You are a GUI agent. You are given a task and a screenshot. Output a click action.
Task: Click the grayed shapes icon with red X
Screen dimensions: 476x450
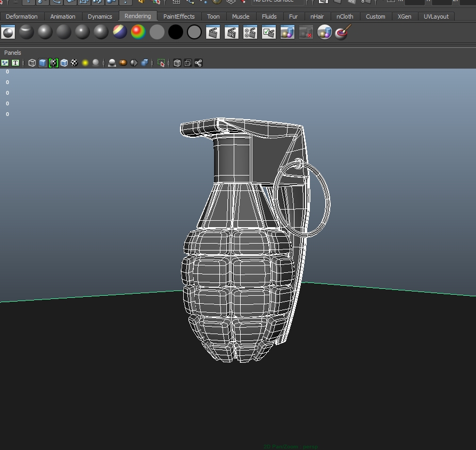tap(306, 32)
